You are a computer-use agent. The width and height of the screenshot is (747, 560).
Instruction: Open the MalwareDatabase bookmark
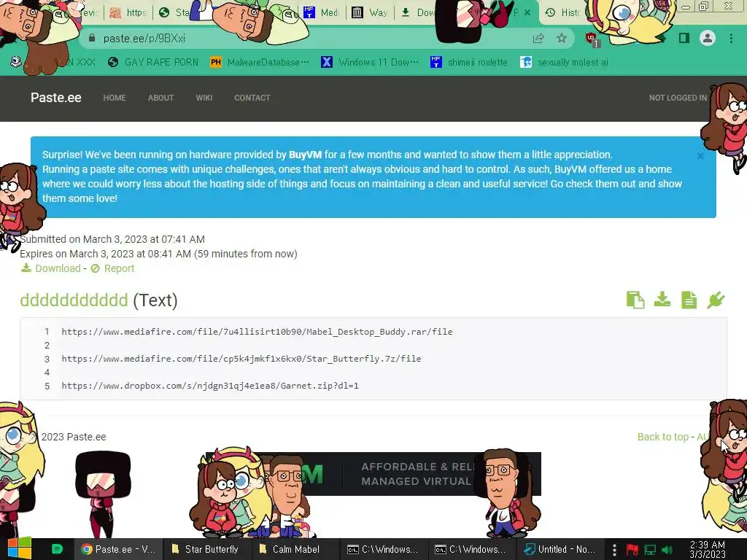point(260,63)
